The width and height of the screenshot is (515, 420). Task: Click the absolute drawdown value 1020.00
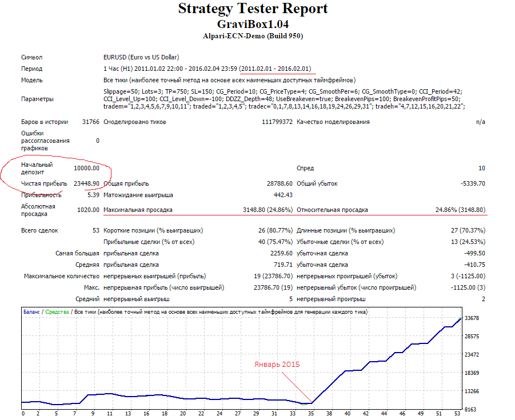tap(88, 210)
